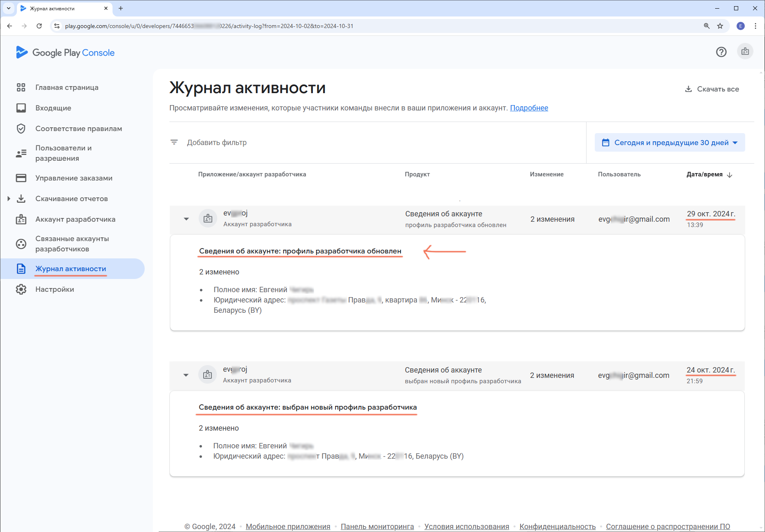
Task: Click the developer account icon top right
Action: point(745,52)
